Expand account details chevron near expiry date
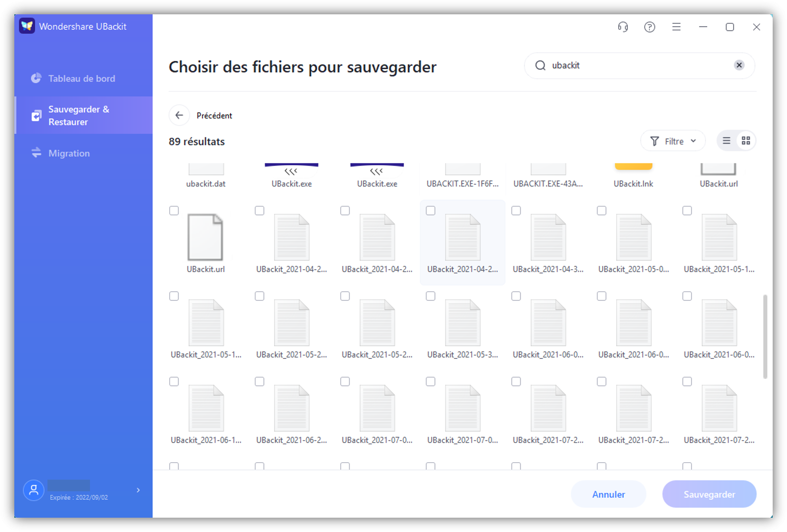Image resolution: width=787 pixels, height=532 pixels. 138,490
